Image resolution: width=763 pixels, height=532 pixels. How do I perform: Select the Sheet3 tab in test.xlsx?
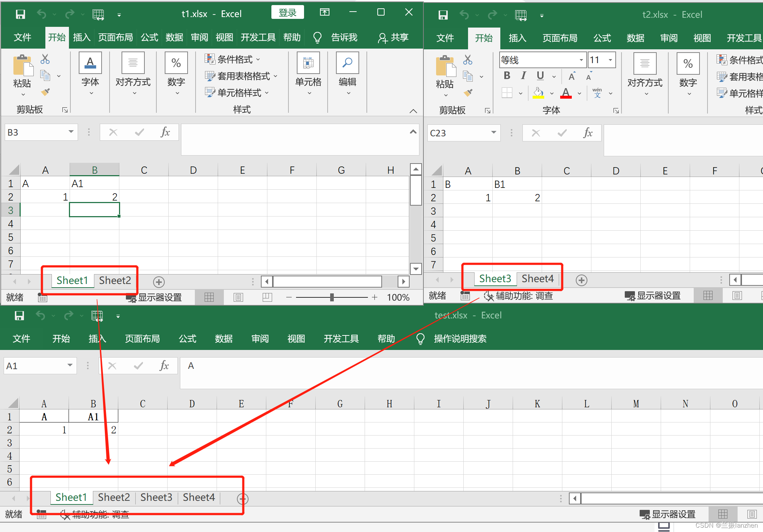156,497
